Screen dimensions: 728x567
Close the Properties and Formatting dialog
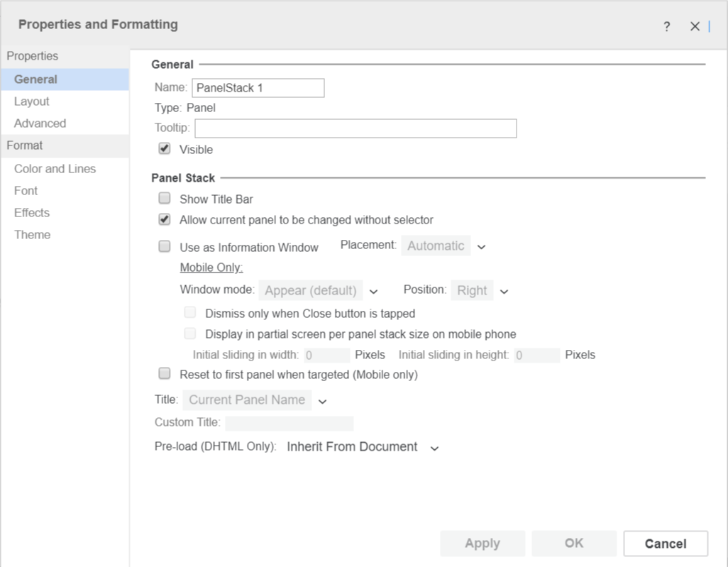695,26
